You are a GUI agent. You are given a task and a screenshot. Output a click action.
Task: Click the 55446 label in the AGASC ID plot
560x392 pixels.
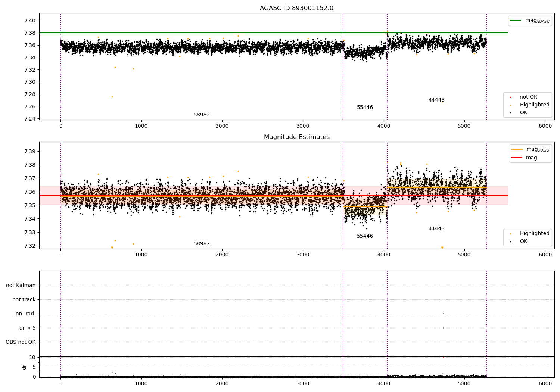coord(365,108)
